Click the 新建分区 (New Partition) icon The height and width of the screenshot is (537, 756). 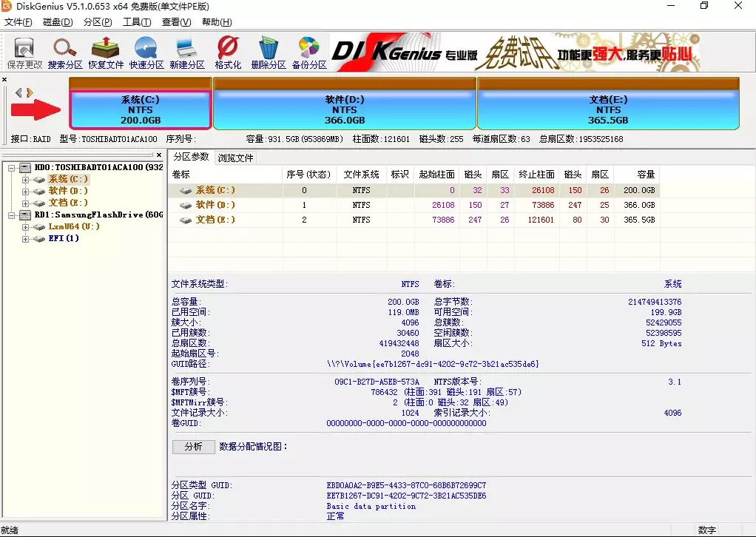(x=186, y=52)
